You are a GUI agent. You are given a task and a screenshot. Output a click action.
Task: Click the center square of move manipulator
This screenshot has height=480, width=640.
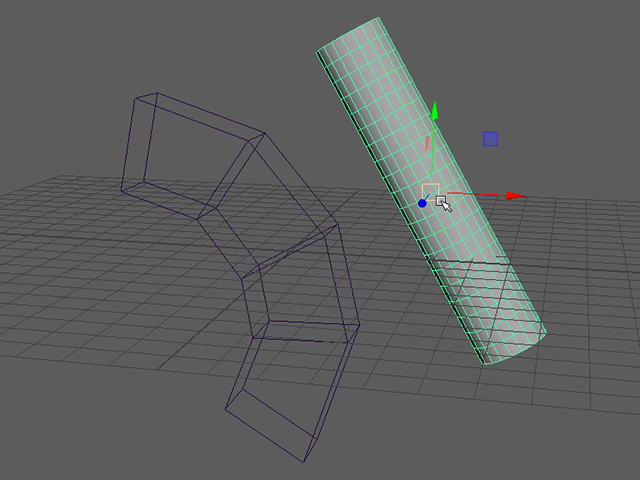(430, 192)
